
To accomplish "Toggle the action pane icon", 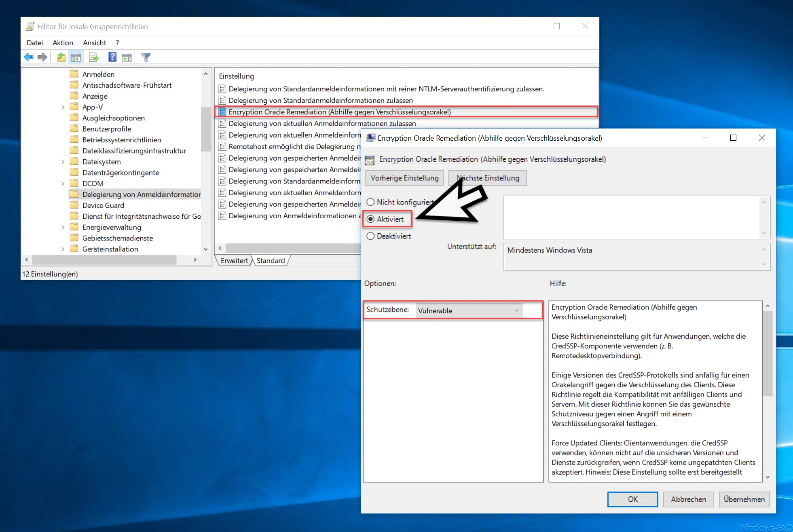I will [127, 57].
